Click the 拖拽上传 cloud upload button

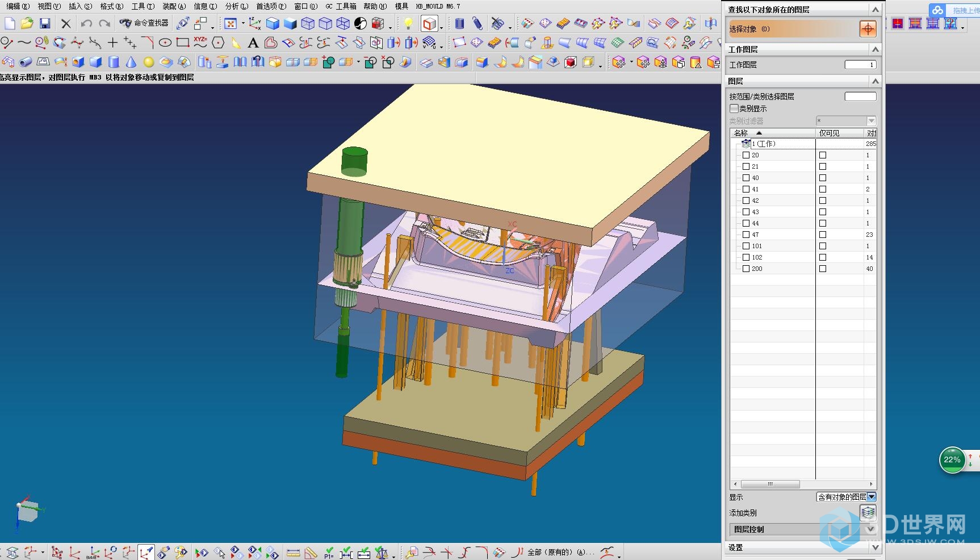point(954,10)
